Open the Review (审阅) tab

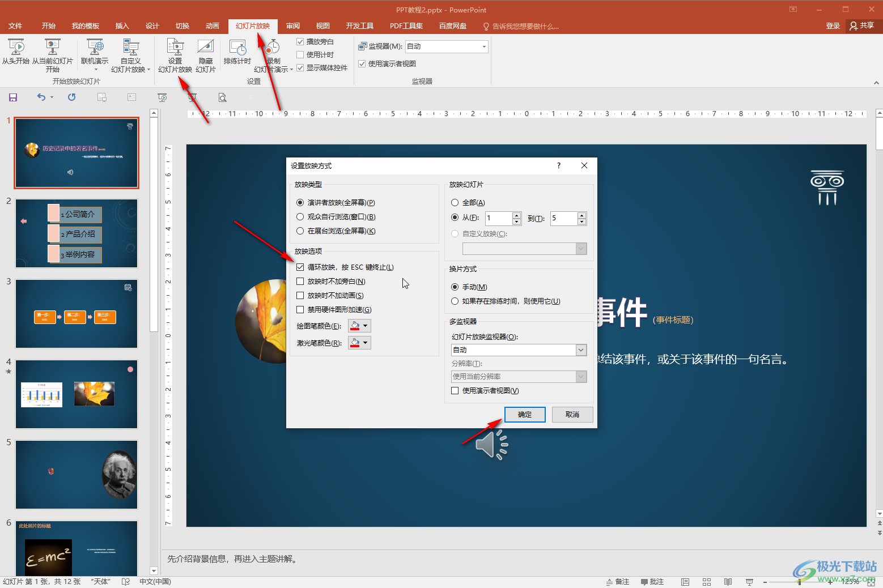pyautogui.click(x=293, y=26)
